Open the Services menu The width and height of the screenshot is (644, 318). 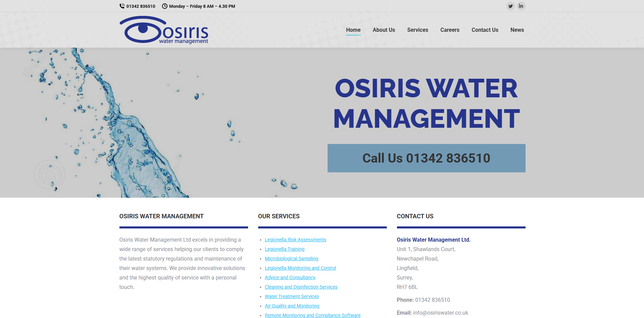point(417,30)
